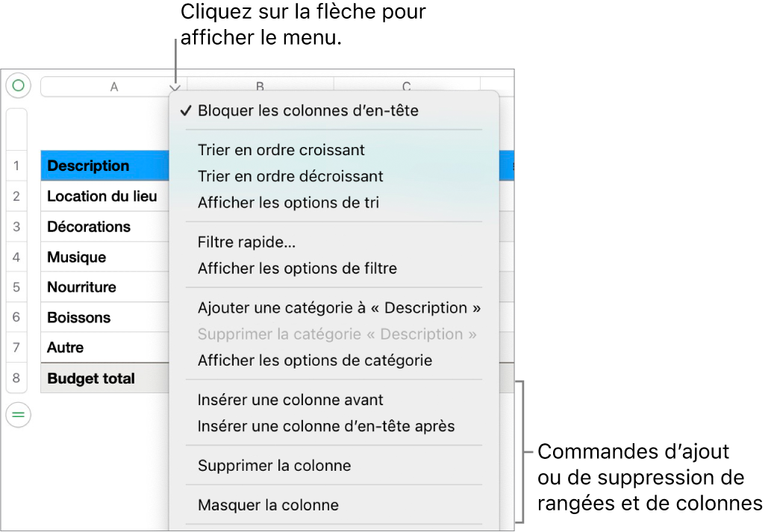Screen dimensions: 771x532
Task: Select row 3 header number
Action: pyautogui.click(x=16, y=227)
